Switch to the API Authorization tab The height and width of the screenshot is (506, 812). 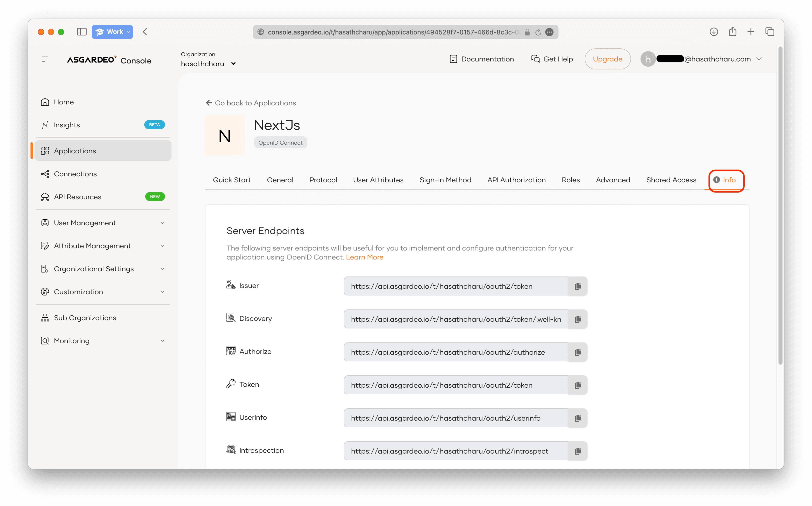[516, 180]
